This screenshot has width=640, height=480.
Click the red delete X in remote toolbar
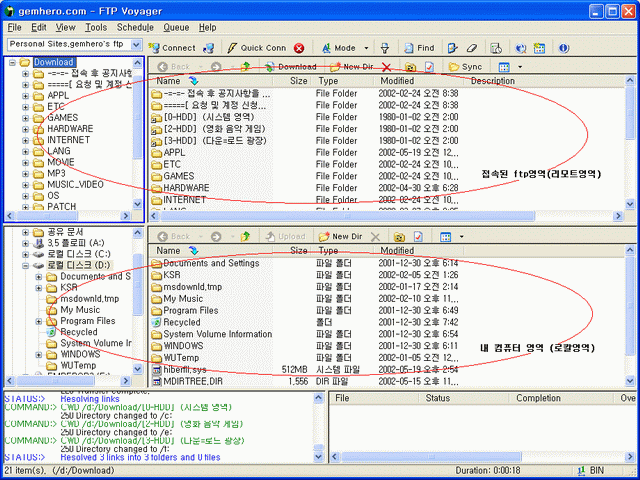point(386,67)
